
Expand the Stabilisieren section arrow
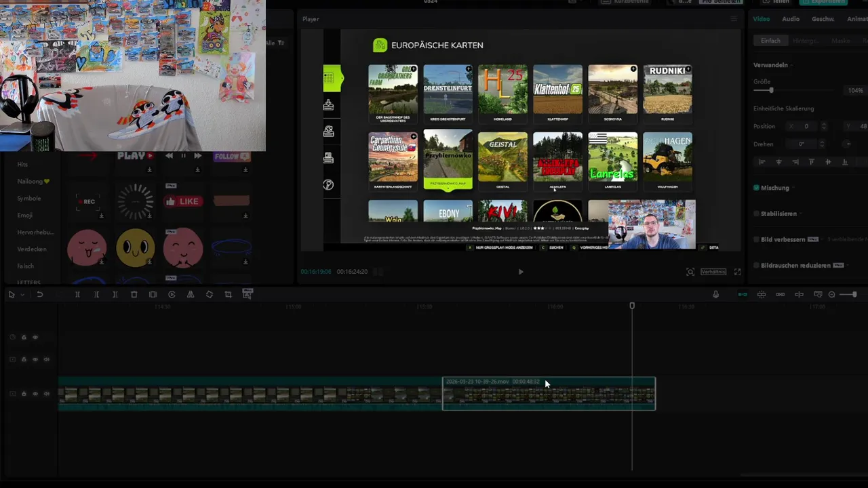point(801,213)
